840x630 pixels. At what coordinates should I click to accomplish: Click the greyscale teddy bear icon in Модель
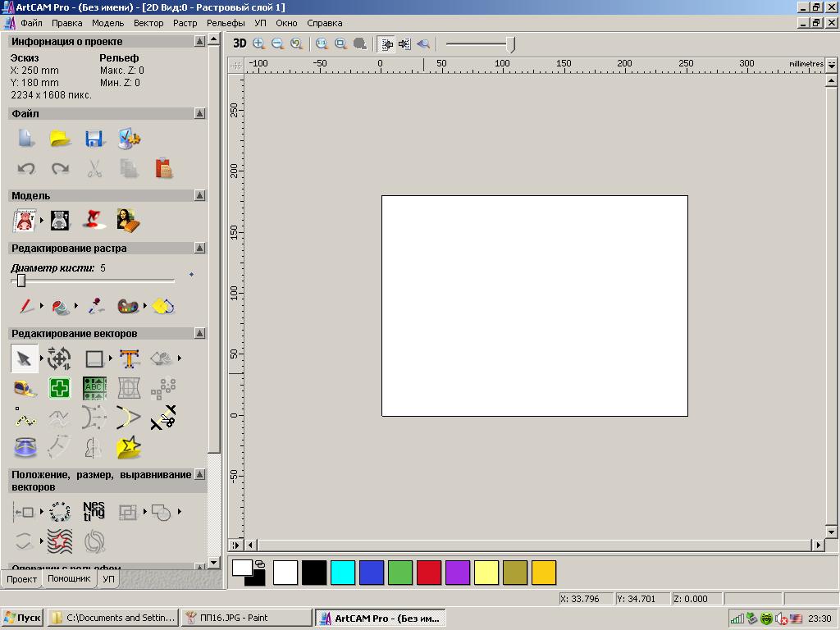pos(60,220)
